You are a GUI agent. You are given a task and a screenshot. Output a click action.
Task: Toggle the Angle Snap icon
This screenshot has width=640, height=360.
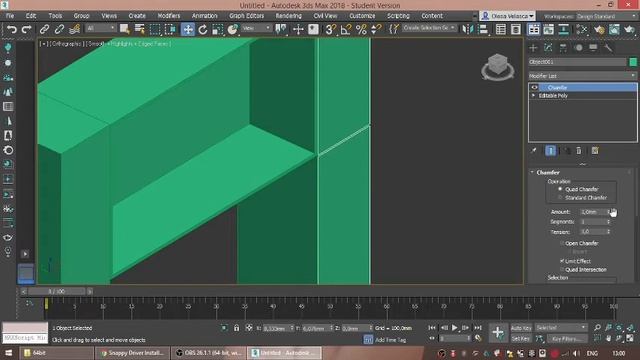pos(346,29)
